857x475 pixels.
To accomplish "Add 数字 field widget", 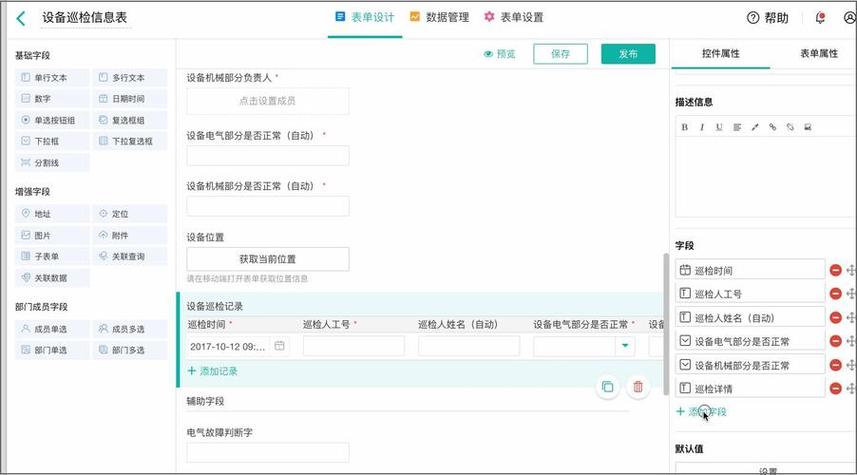I will pyautogui.click(x=52, y=99).
